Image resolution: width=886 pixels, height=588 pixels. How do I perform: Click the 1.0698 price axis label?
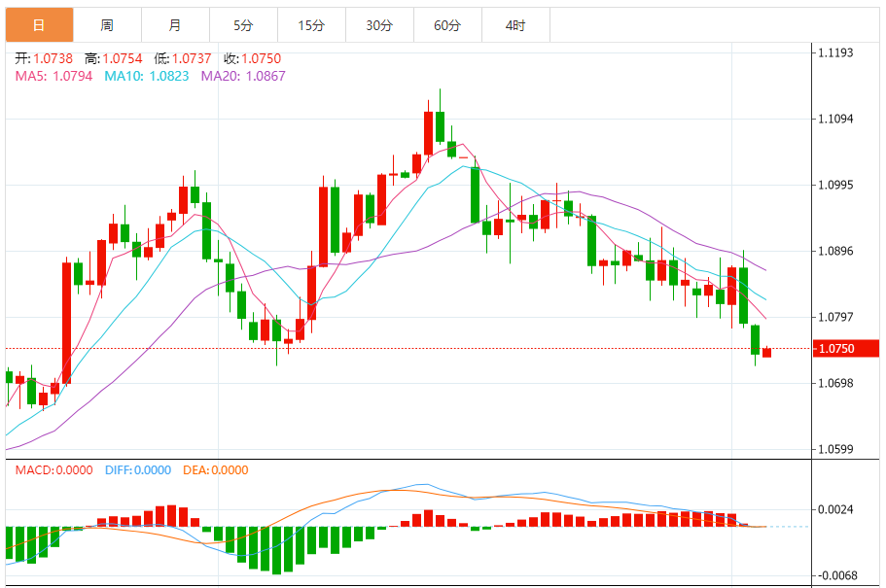[x=835, y=383]
